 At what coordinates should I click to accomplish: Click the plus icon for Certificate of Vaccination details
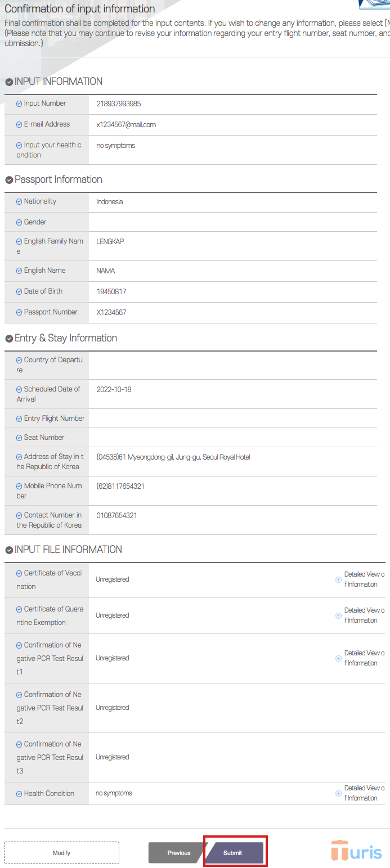(338, 578)
